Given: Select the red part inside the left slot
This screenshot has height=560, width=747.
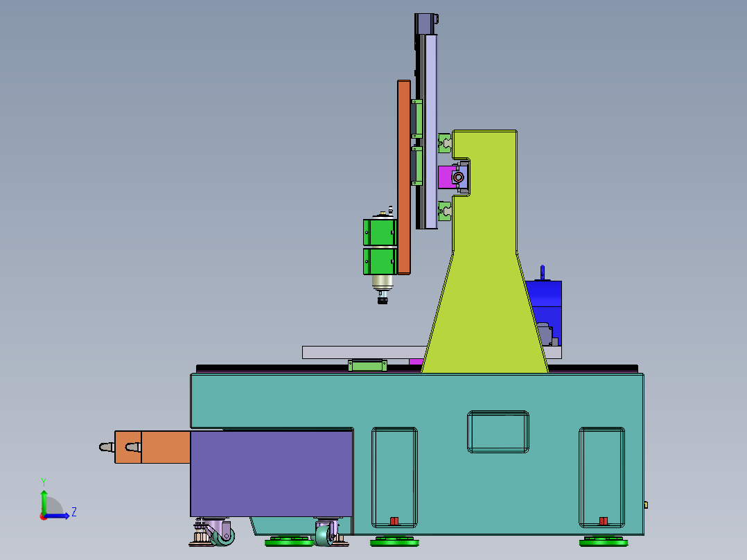Looking at the screenshot, I should [394, 521].
